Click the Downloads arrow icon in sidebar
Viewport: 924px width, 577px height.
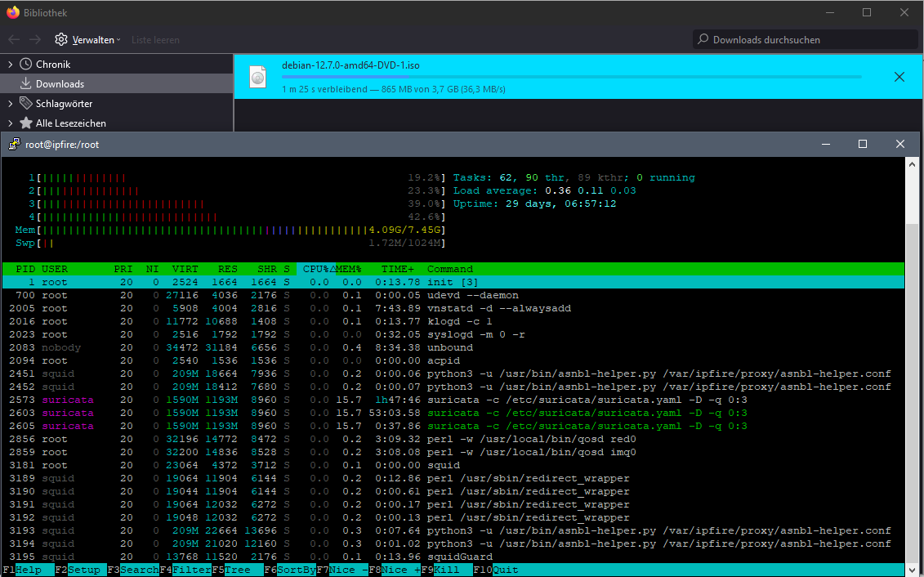pos(25,83)
